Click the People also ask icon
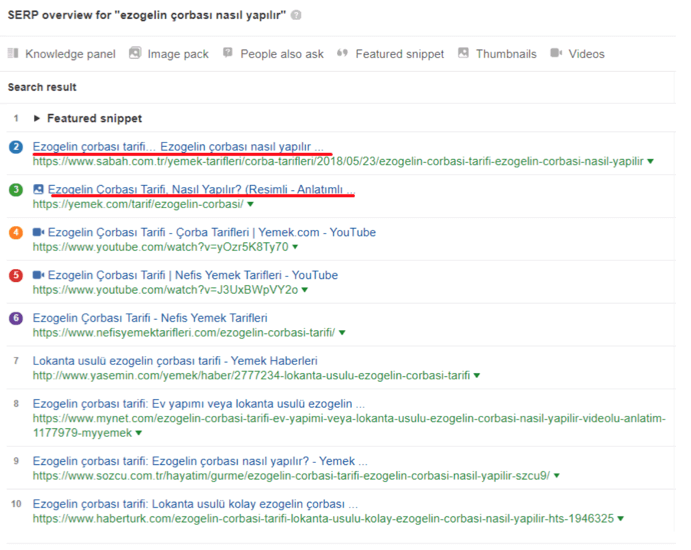This screenshot has height=550, width=691. pyautogui.click(x=228, y=53)
